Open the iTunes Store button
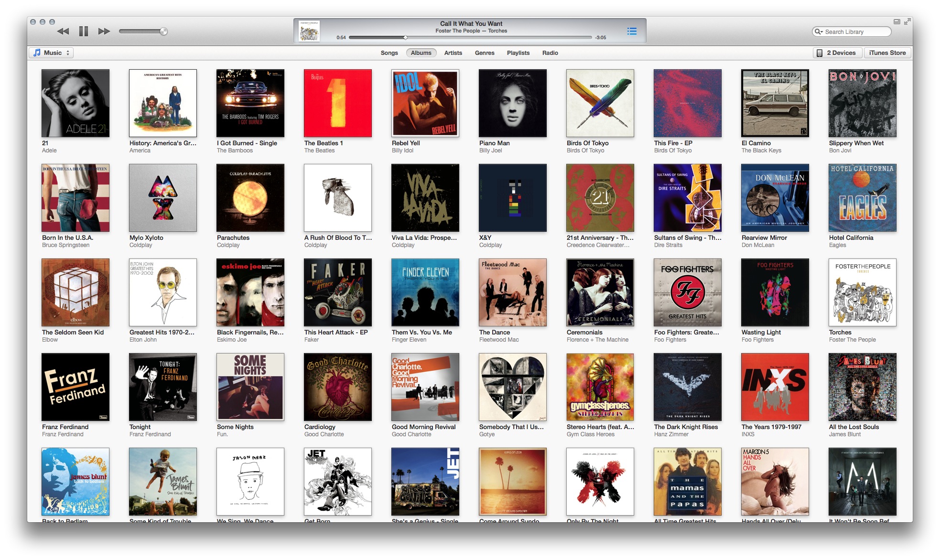 pyautogui.click(x=887, y=53)
